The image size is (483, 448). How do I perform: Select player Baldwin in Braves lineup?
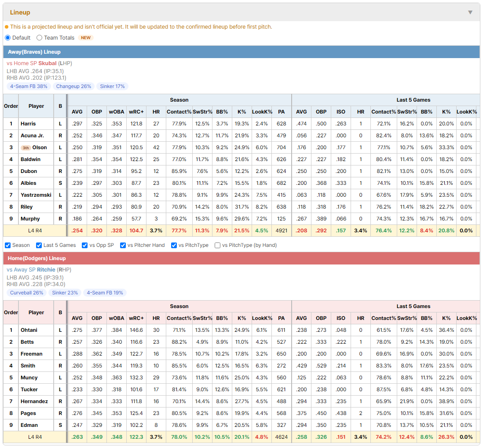coord(30,159)
